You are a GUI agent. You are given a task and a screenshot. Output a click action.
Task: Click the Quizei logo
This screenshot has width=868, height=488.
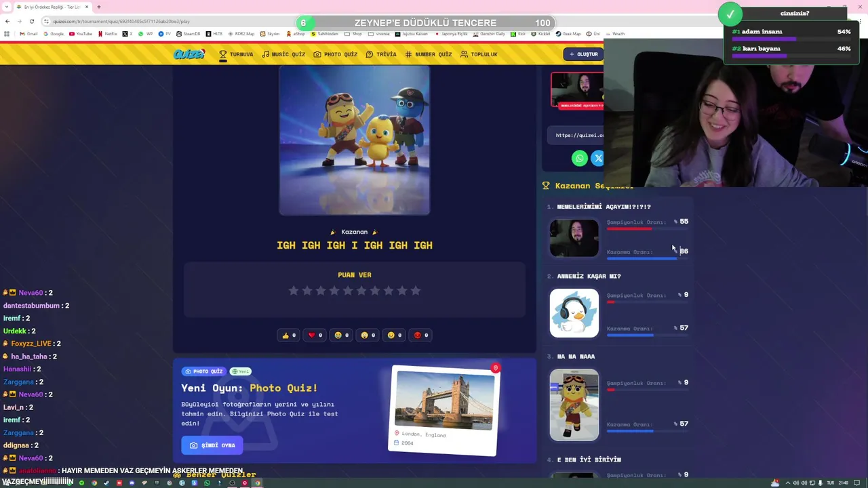tap(189, 54)
